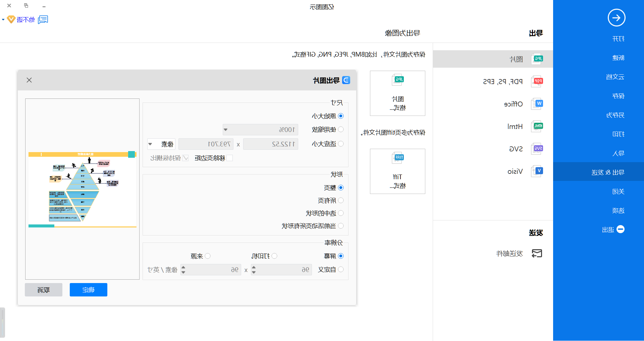Click the 退出 exit icon
The height and width of the screenshot is (341, 644).
pyautogui.click(x=621, y=229)
